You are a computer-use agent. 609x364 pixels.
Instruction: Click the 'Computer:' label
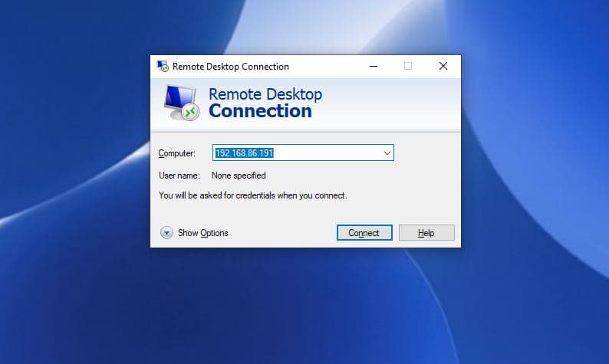tap(176, 153)
